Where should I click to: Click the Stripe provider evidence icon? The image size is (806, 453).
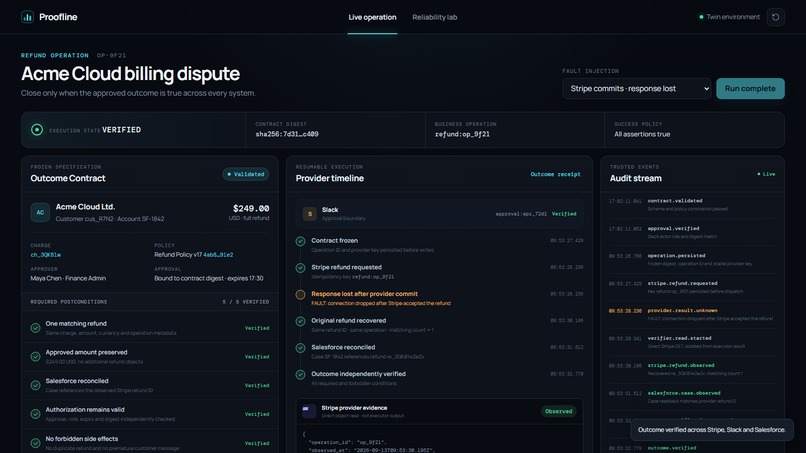pyautogui.click(x=309, y=411)
